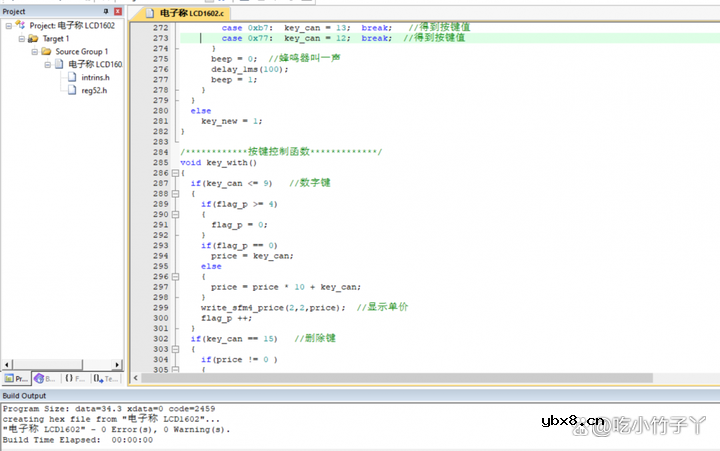This screenshot has width=720, height=451.
Task: Collapse the Project 电子称 LCD1602 root node
Action: coord(8,25)
